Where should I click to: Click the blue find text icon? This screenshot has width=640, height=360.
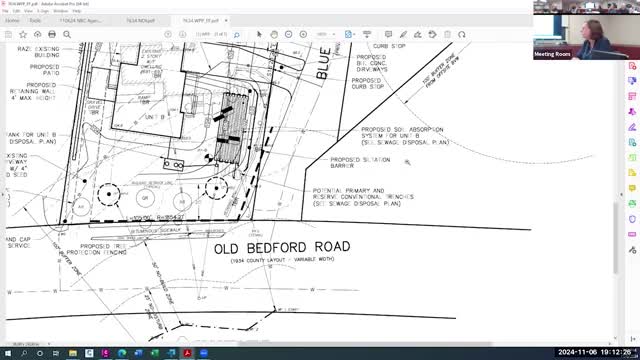coord(236,35)
